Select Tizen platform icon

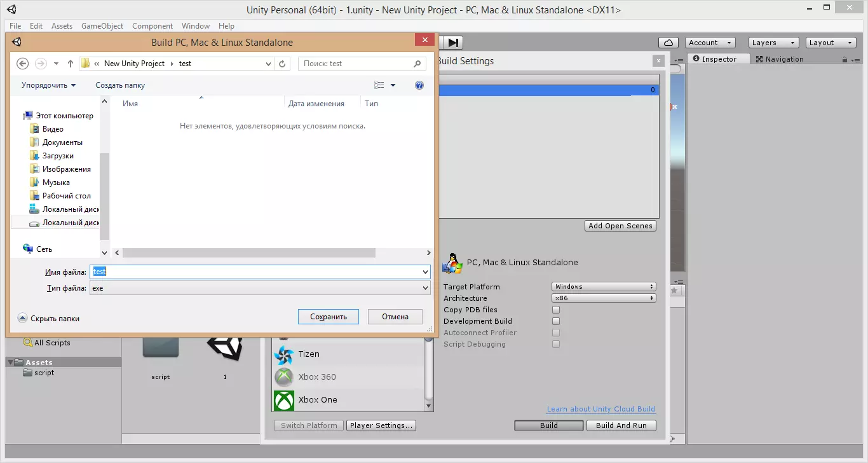pyautogui.click(x=284, y=354)
